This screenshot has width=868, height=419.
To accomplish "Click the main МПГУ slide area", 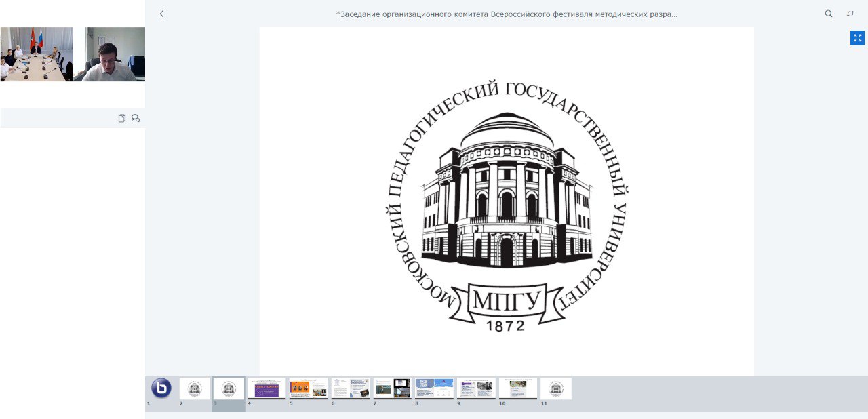I will coord(507,201).
